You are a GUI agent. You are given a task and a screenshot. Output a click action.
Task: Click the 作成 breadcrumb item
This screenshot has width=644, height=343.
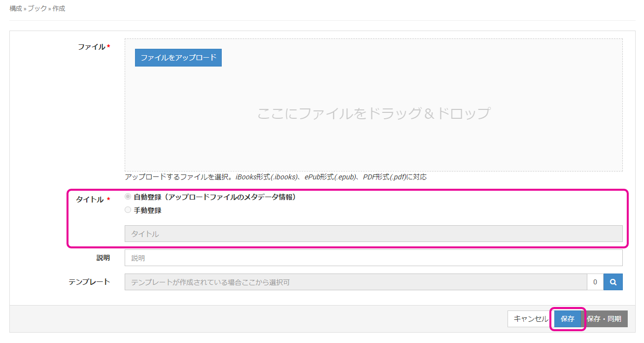[x=59, y=9]
